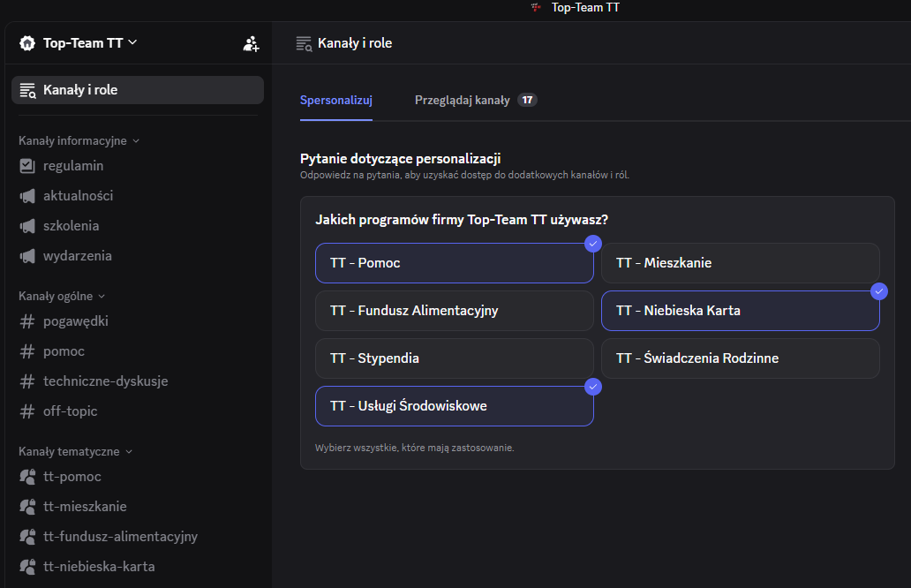The height and width of the screenshot is (588, 911).
Task: Click the forum icon beside tt-mieszkanie
Action: tap(27, 507)
